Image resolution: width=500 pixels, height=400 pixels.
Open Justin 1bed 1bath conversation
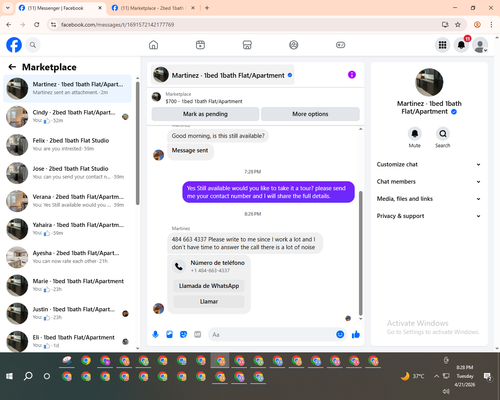67,313
